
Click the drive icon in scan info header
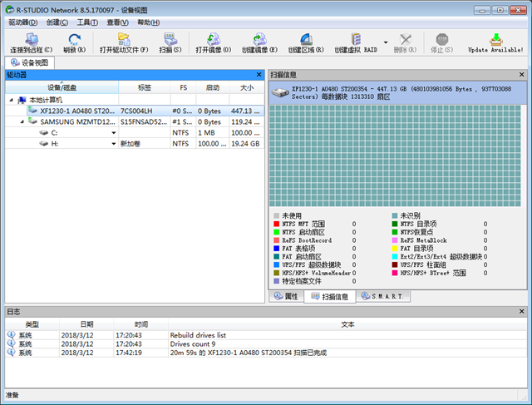[x=280, y=92]
